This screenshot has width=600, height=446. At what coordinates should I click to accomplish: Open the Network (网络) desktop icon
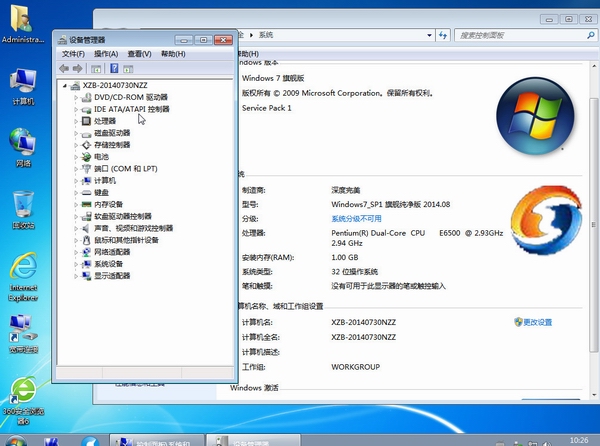[x=23, y=148]
